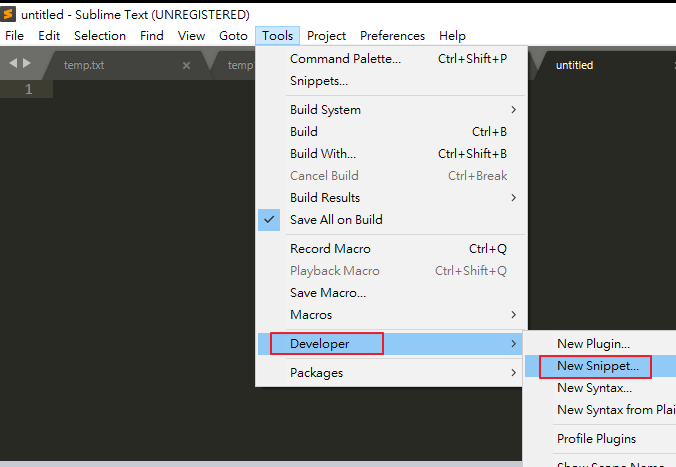
Task: Expand the Build System submenu
Action: click(391, 110)
